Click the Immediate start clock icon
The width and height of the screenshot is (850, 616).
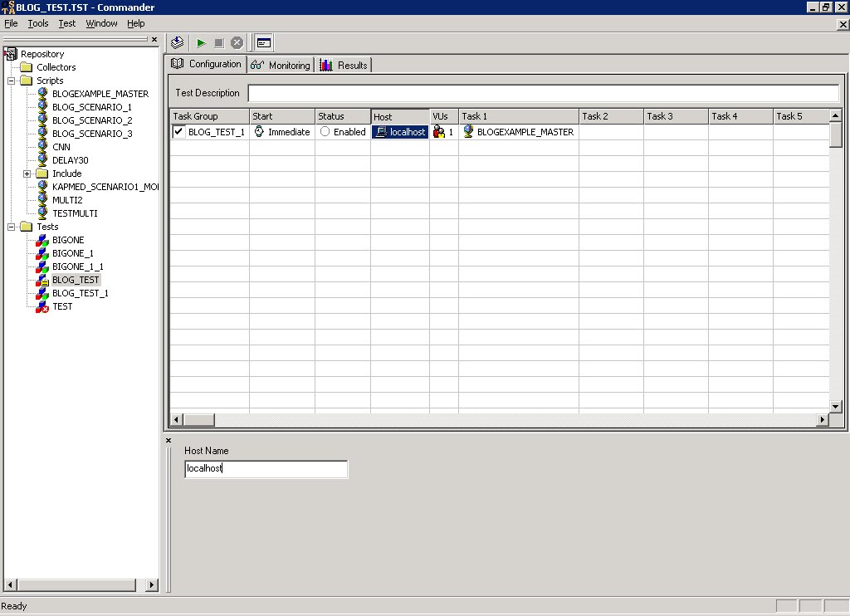pyautogui.click(x=259, y=131)
